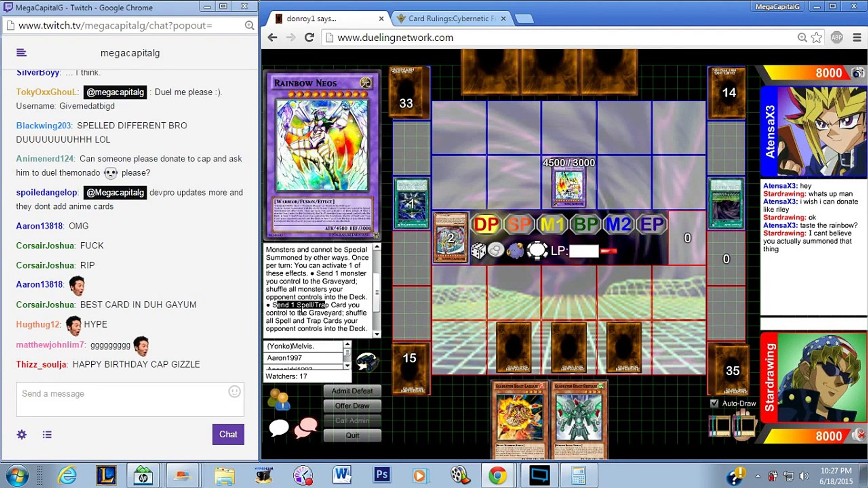Open the friends list icon
Viewport: 868px width, 488px height.
tap(279, 399)
